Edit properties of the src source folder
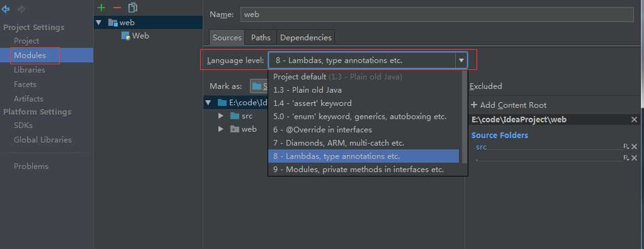 (x=626, y=146)
